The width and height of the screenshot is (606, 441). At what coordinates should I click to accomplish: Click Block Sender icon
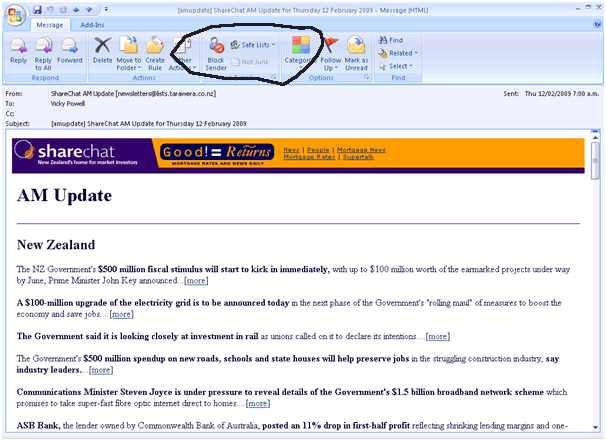[215, 50]
